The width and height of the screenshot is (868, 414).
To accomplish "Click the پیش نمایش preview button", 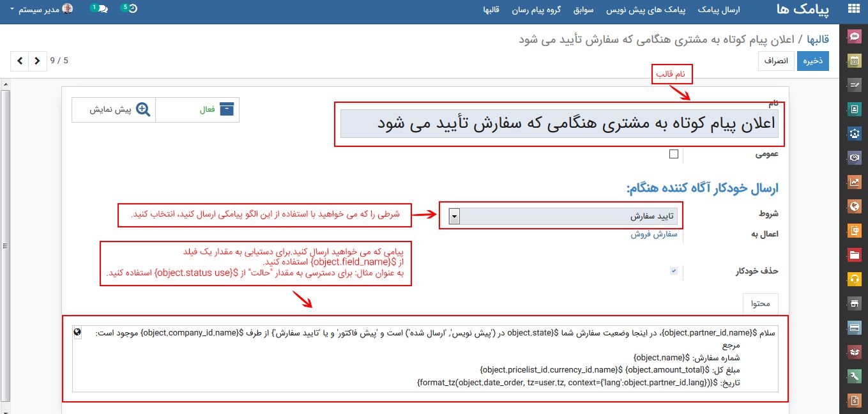I will pos(114,110).
